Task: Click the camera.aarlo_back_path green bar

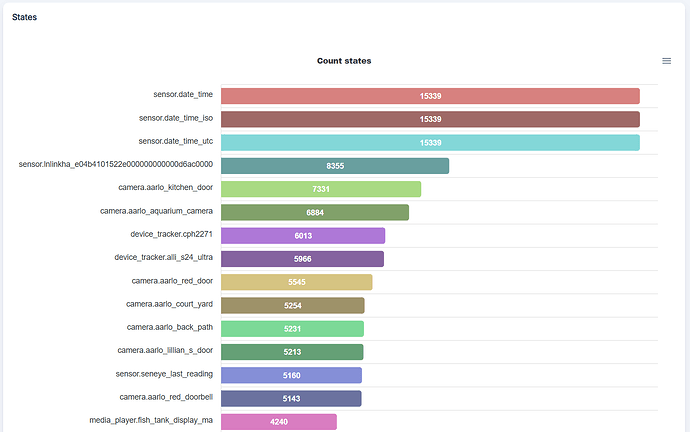Action: [292, 329]
